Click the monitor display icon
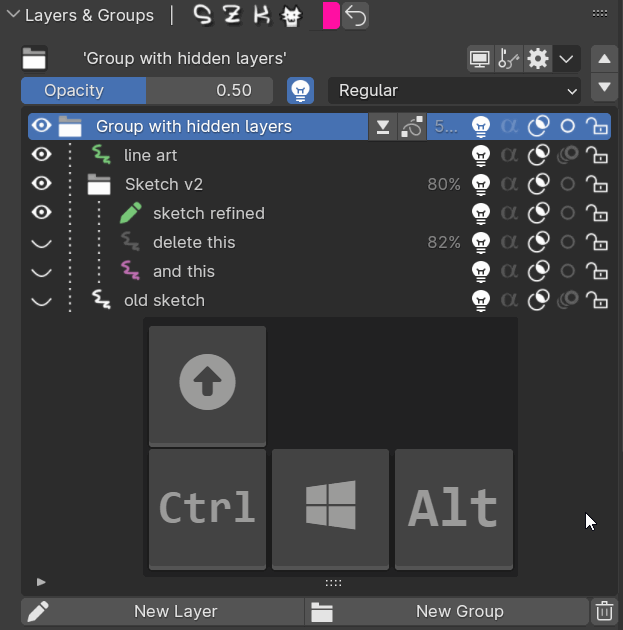 [480, 59]
